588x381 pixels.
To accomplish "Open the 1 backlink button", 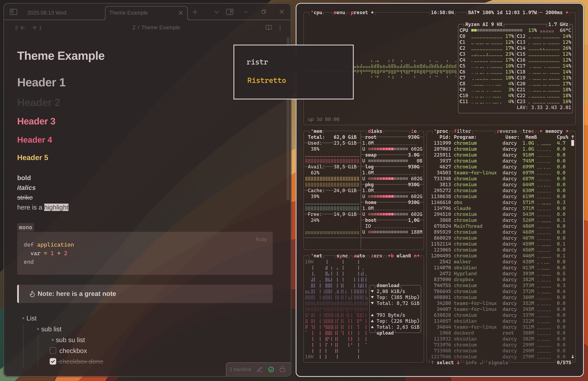I will [240, 369].
